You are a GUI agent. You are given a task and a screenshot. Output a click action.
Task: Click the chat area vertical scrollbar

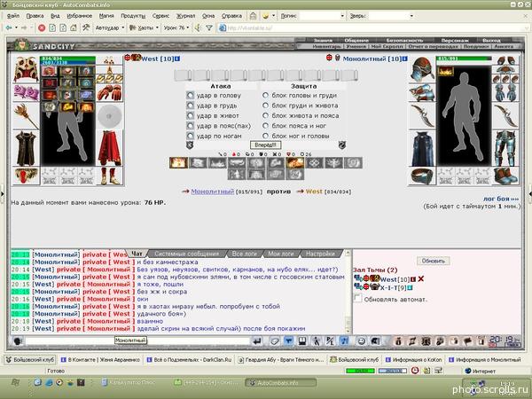[348, 292]
